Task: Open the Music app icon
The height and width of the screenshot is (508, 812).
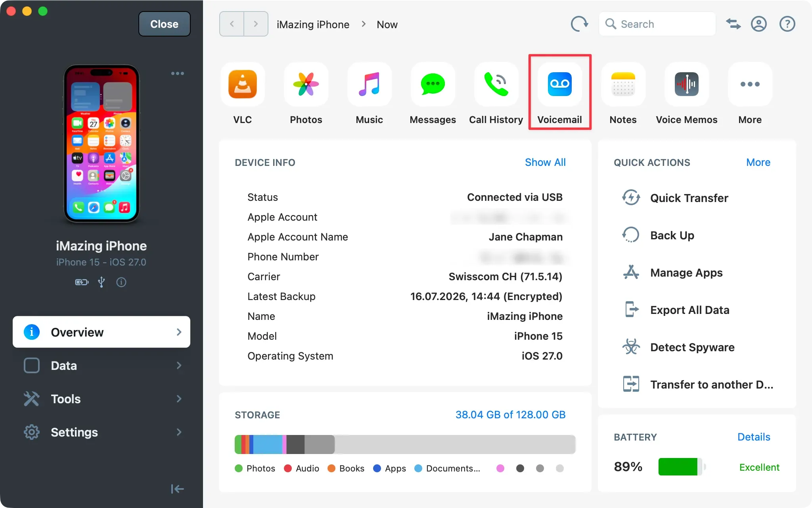Action: pos(370,84)
